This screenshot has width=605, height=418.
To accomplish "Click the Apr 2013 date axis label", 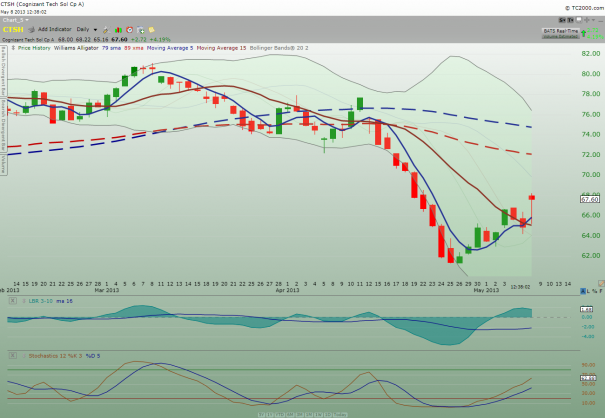I will point(287,290).
